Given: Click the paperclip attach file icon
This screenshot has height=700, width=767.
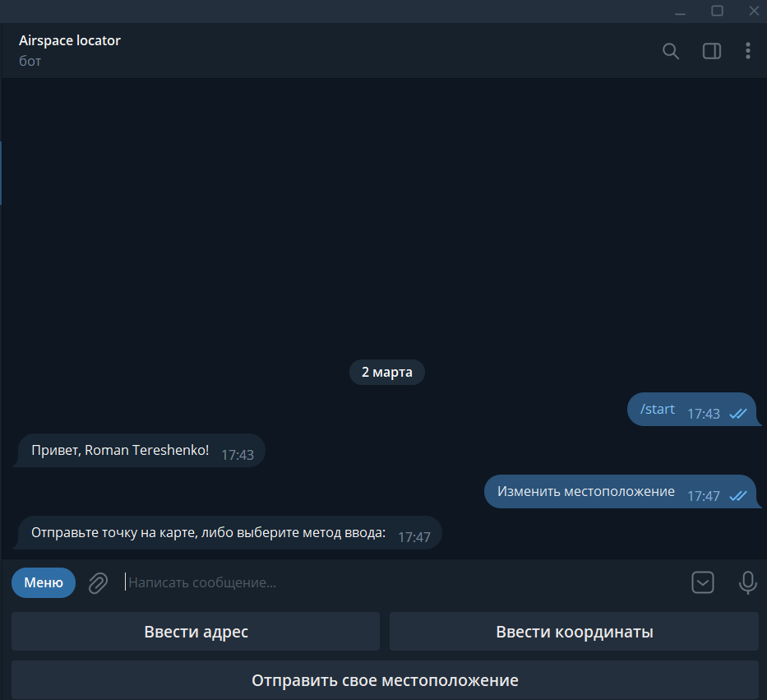Looking at the screenshot, I should 98,582.
